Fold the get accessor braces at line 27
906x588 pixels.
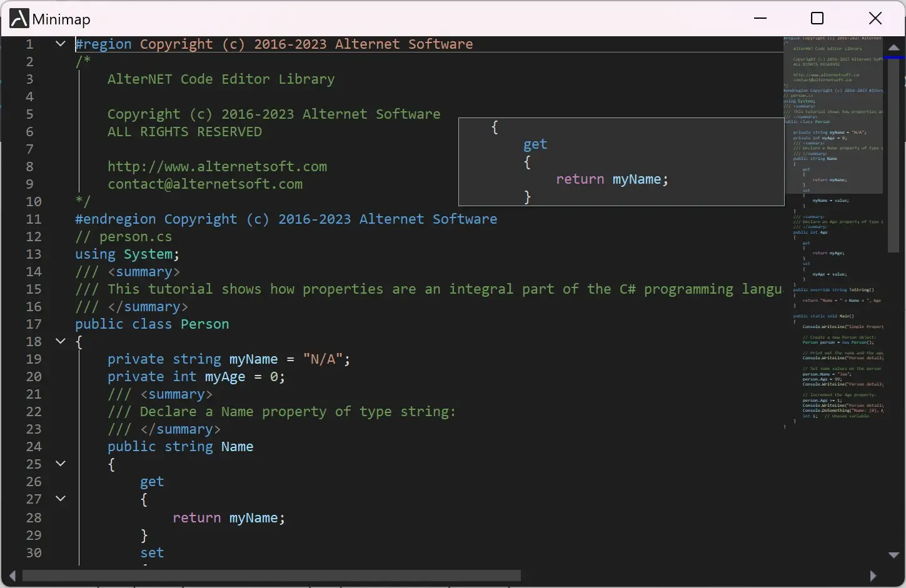pos(61,499)
